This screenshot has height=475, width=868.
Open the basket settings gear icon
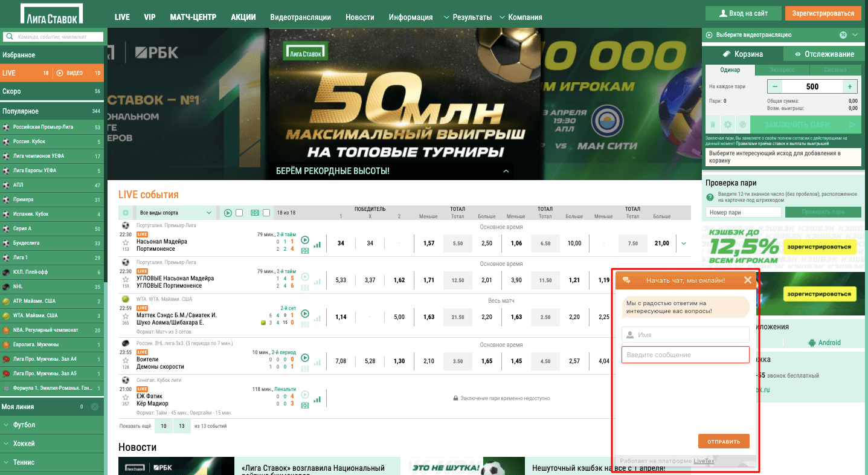(727, 124)
